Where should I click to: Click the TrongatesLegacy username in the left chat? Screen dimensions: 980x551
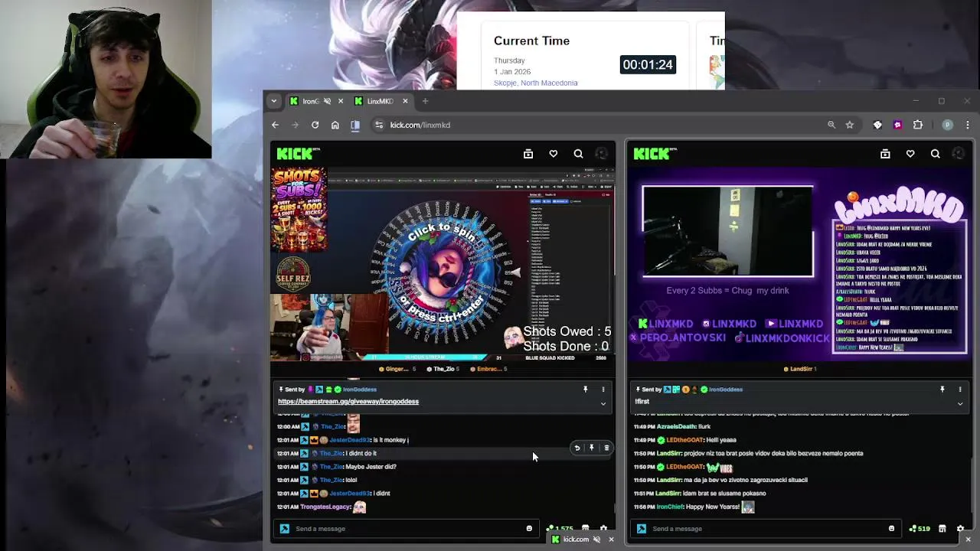point(325,507)
